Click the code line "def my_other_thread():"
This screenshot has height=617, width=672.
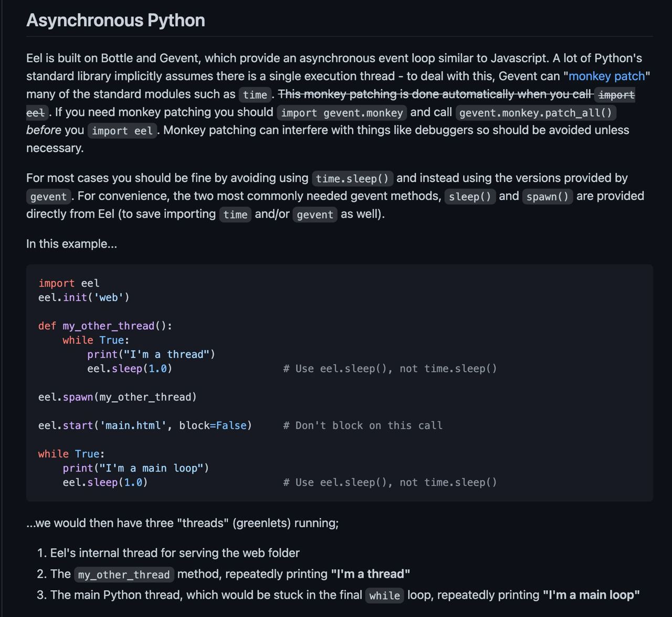(x=105, y=326)
